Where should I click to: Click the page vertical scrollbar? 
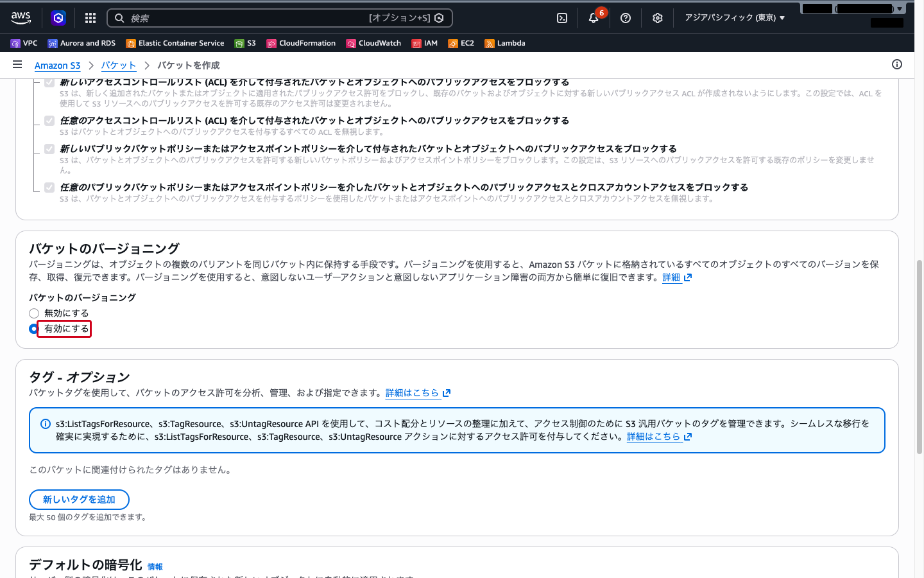(919, 357)
